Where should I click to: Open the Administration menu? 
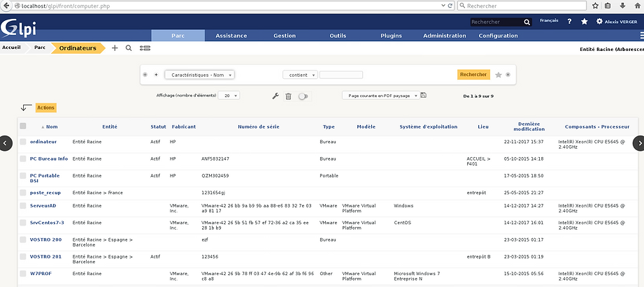(x=445, y=36)
